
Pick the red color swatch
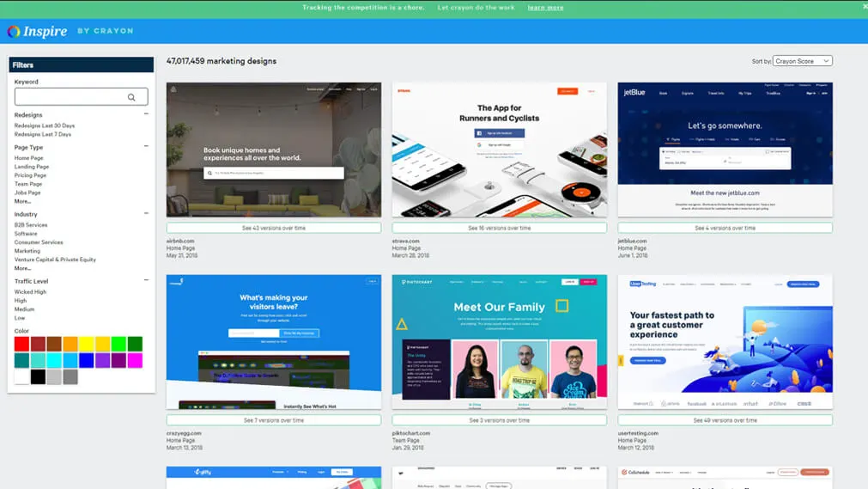click(x=21, y=344)
